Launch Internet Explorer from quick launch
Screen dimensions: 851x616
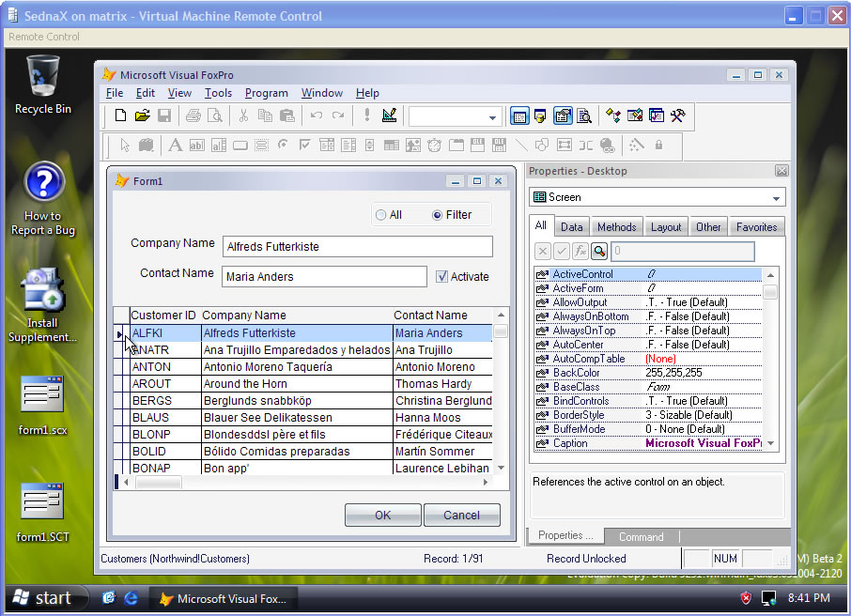click(131, 598)
